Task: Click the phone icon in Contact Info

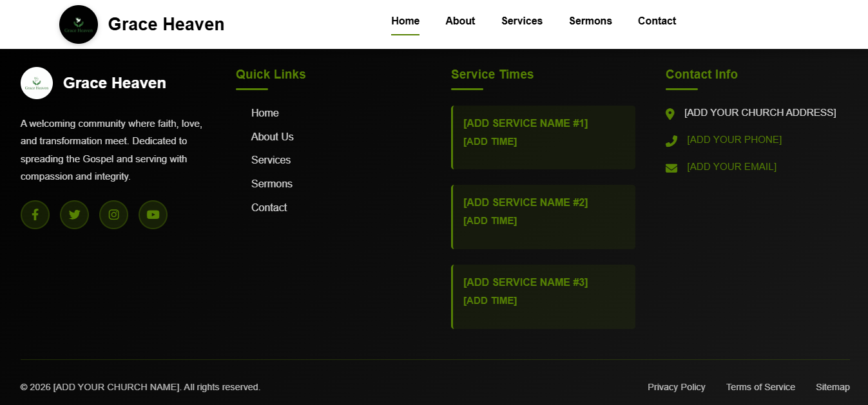Action: 671,141
